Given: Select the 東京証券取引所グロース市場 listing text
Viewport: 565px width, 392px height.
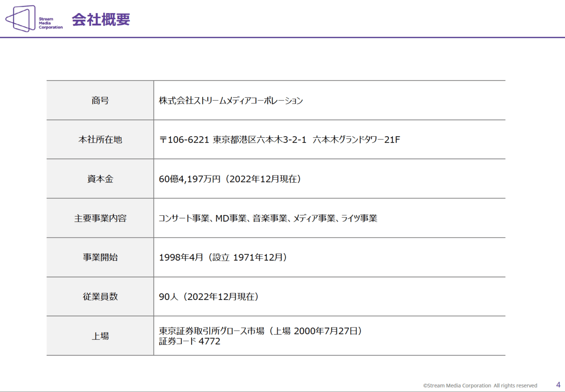Looking at the screenshot, I should pyautogui.click(x=261, y=331).
